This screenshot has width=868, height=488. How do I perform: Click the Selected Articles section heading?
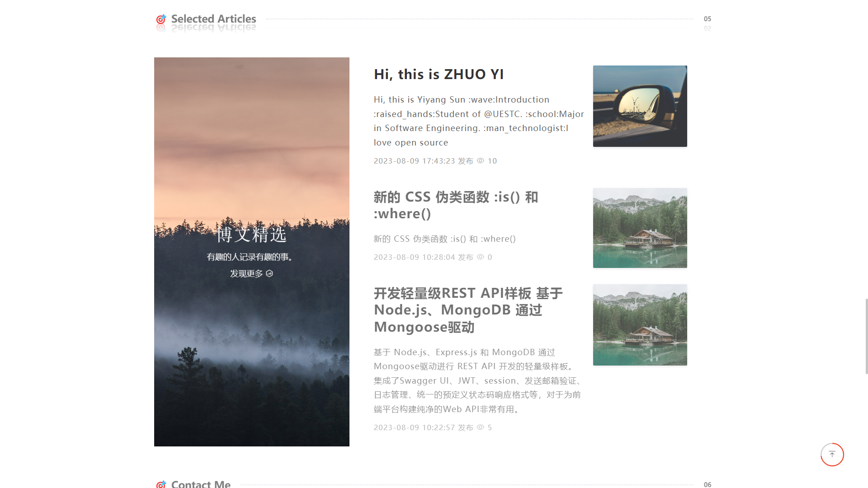pos(213,19)
